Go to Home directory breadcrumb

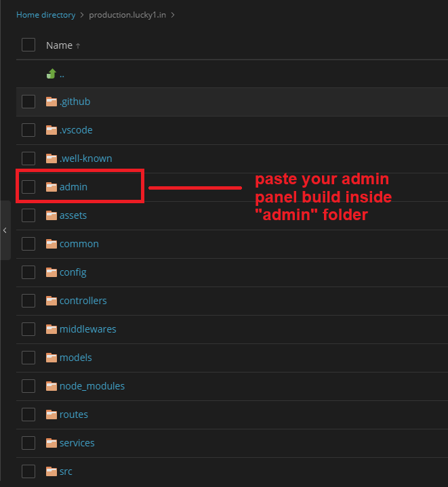pyautogui.click(x=45, y=15)
